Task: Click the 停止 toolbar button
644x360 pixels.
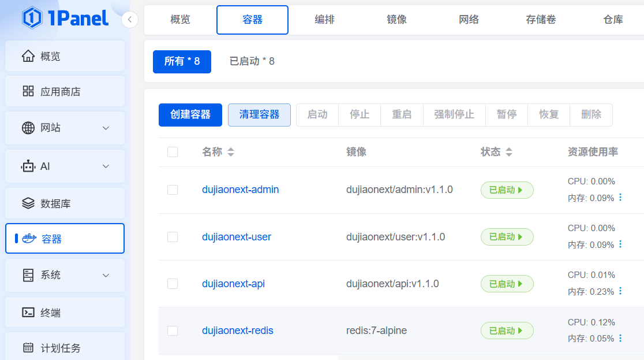Action: pyautogui.click(x=360, y=115)
